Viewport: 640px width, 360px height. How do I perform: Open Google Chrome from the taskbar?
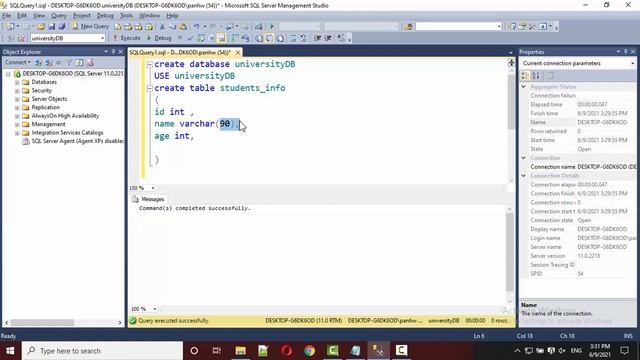(x=309, y=351)
